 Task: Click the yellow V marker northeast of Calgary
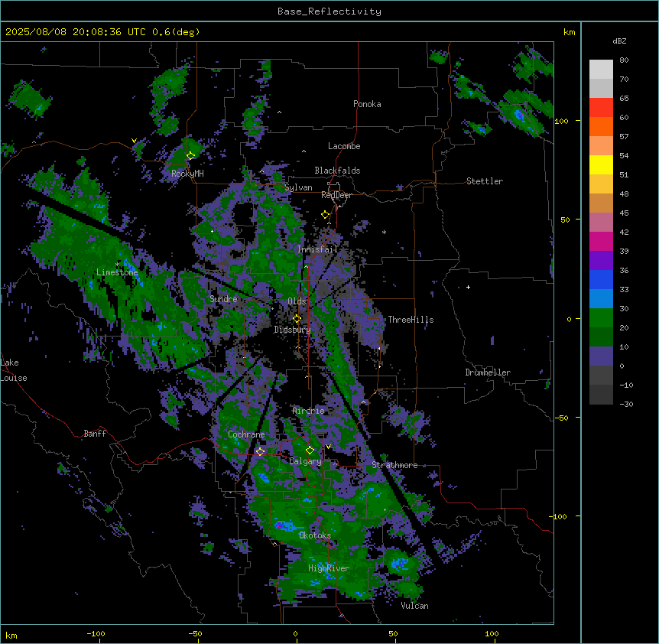point(328,447)
